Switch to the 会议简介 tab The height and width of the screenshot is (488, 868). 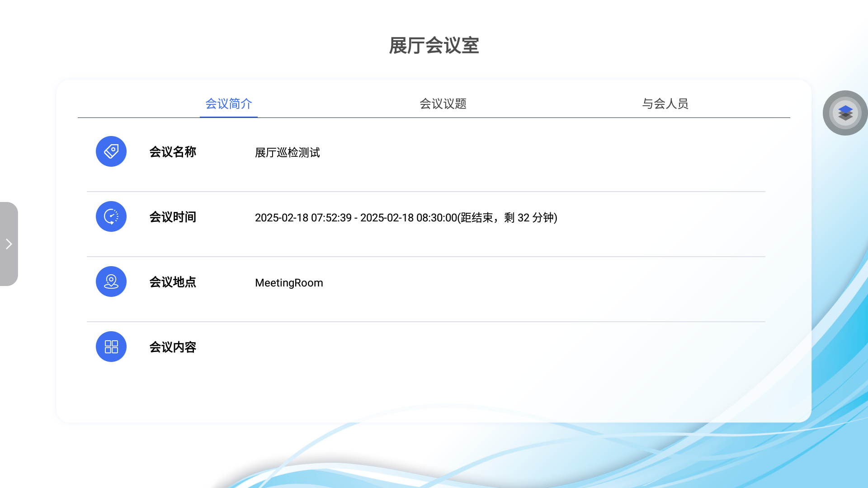pyautogui.click(x=229, y=104)
